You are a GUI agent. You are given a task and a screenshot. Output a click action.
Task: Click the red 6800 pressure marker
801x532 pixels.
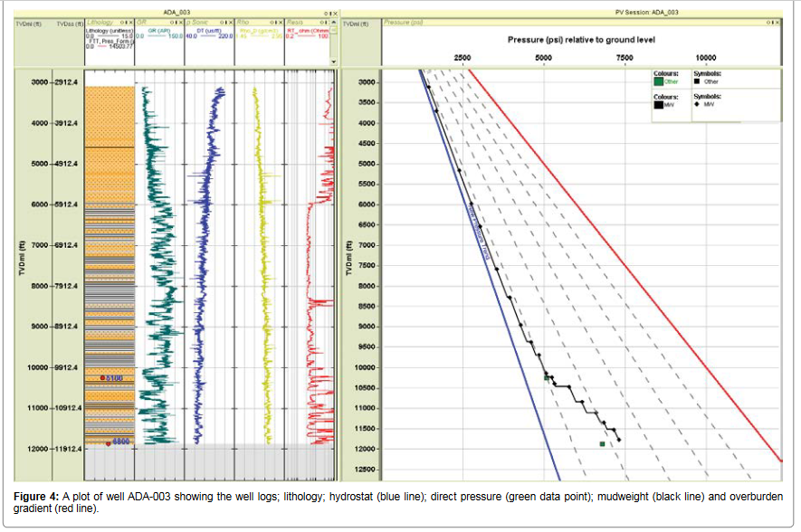109,442
